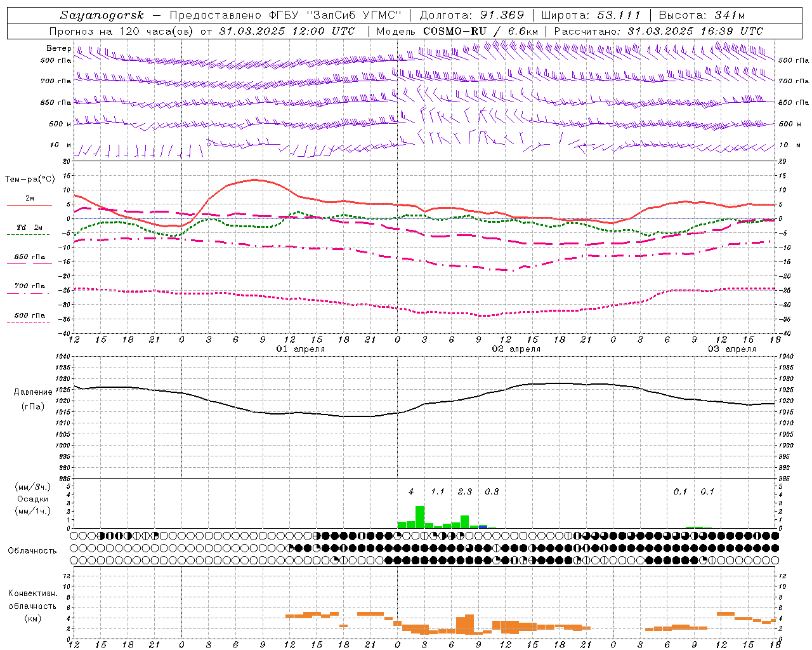Image resolution: width=812 pixels, height=650 pixels.
Task: Click the 500 м wind level label on the left
Action: 60,124
